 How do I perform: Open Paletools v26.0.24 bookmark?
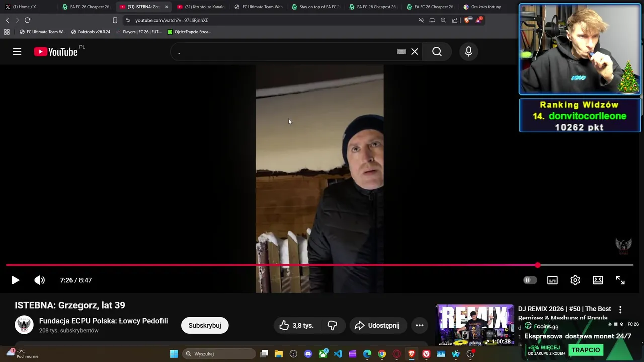(x=91, y=32)
